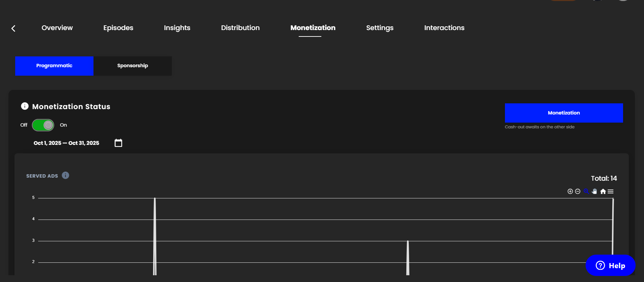
Task: Click the Total: 14 value
Action: click(604, 178)
